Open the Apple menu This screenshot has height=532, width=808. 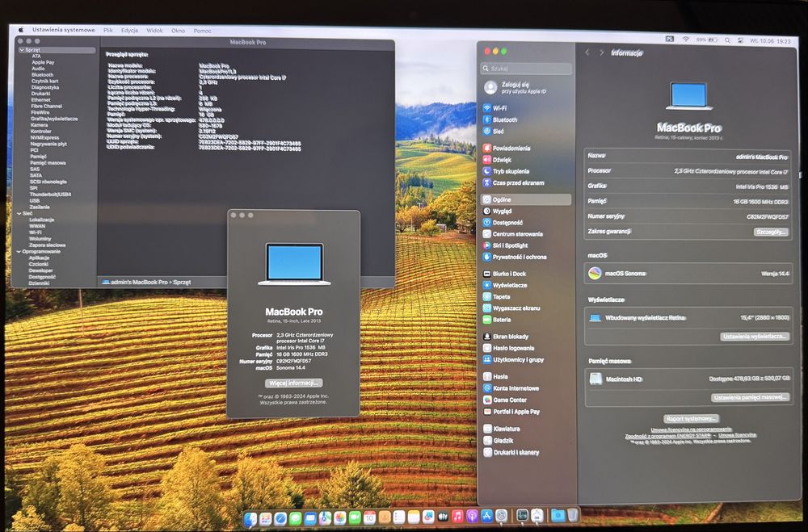click(21, 30)
